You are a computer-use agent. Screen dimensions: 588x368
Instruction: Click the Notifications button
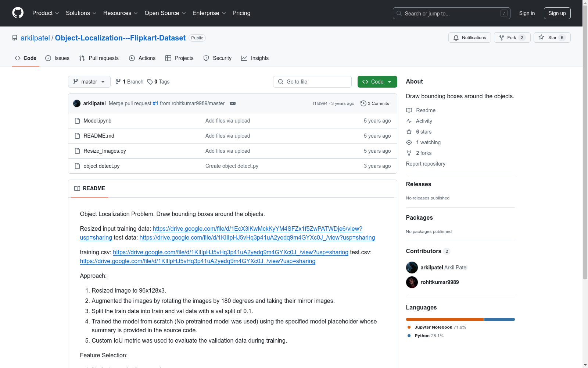[470, 38]
